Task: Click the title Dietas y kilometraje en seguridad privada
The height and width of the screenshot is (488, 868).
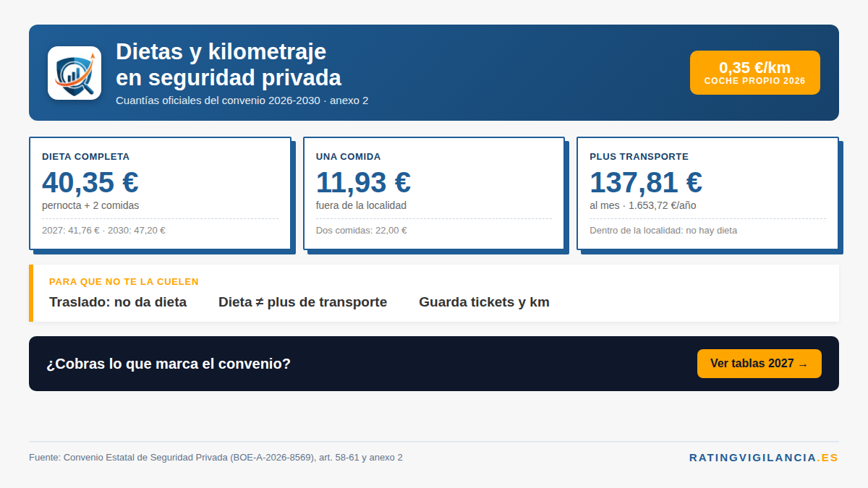Action: (228, 64)
